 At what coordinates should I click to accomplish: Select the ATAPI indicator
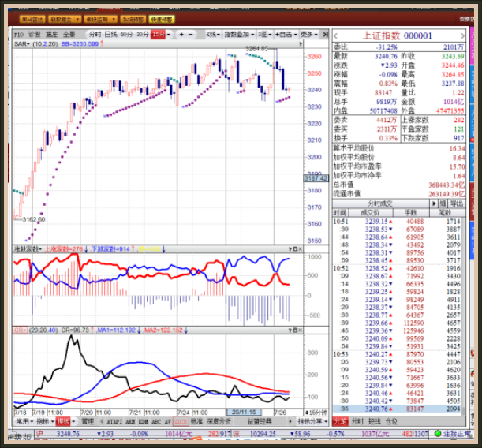[114, 421]
